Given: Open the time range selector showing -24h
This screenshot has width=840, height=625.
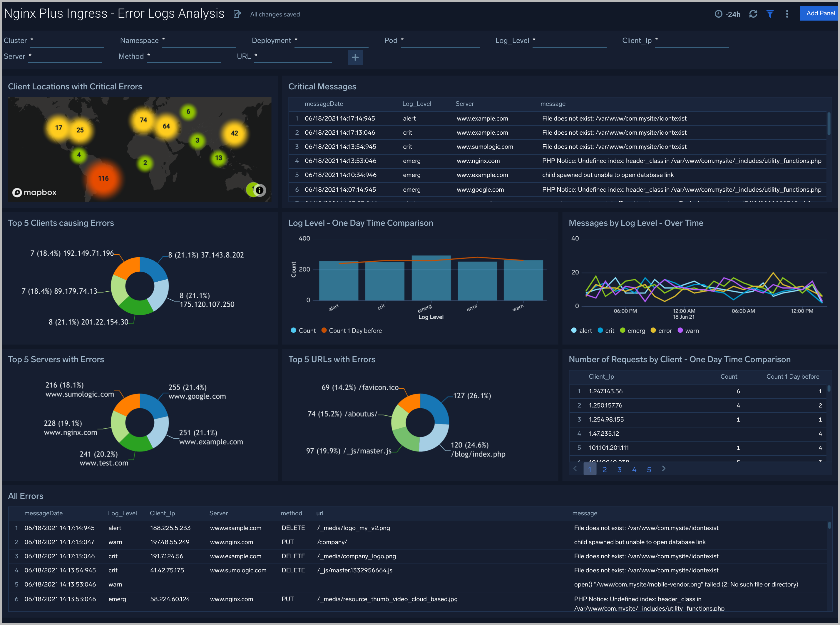Looking at the screenshot, I should 727,14.
